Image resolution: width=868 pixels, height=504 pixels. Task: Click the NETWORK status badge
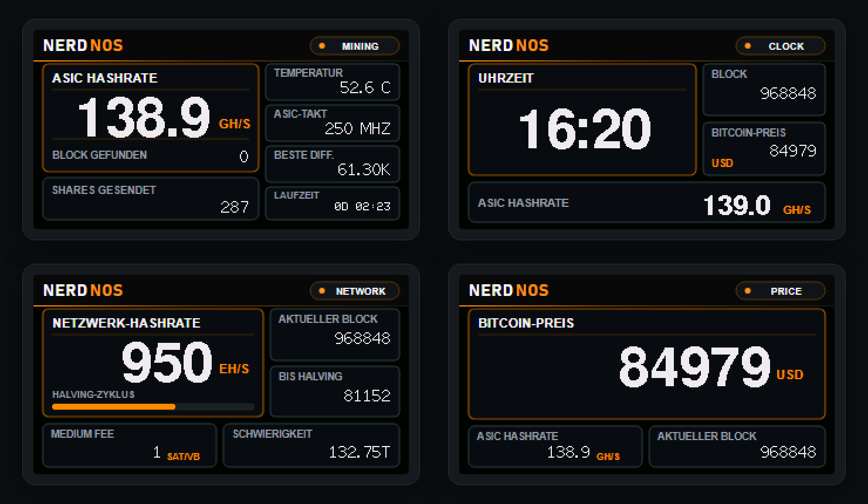click(355, 291)
